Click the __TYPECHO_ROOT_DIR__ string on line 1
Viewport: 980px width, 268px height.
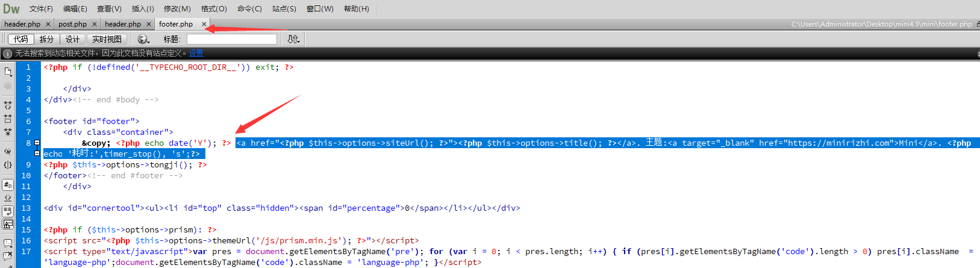(188, 67)
